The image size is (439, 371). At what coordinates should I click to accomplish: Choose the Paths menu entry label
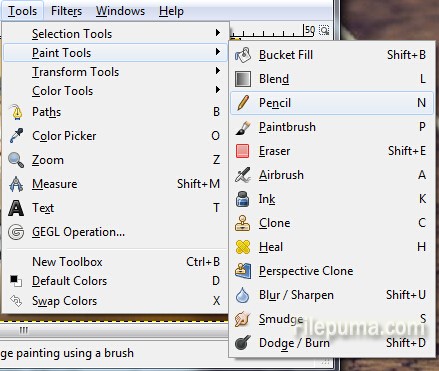tap(46, 112)
